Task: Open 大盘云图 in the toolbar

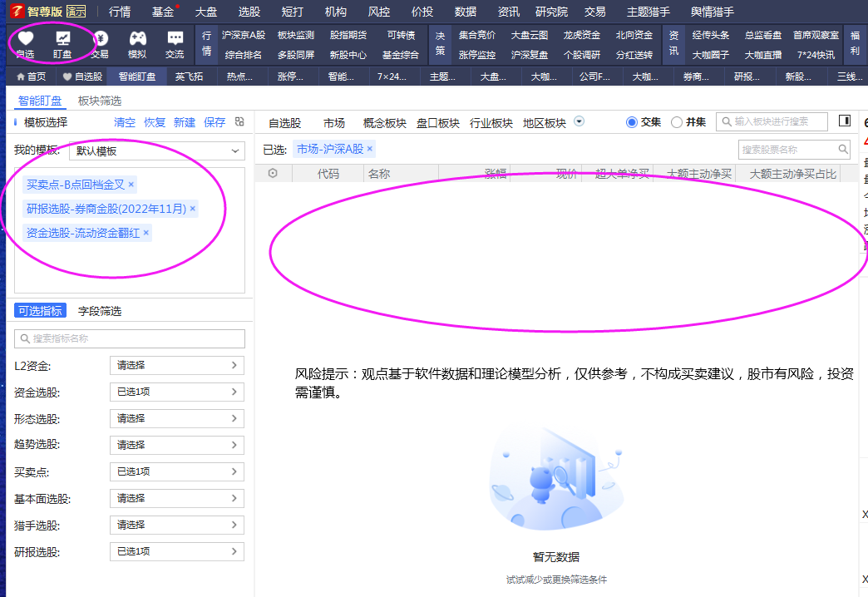Action: coord(530,35)
